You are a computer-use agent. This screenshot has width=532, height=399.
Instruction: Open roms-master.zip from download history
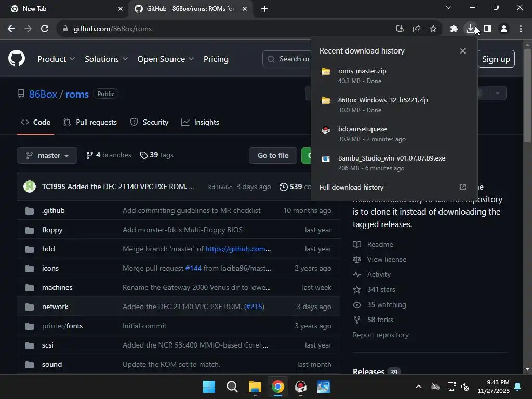[394, 76]
